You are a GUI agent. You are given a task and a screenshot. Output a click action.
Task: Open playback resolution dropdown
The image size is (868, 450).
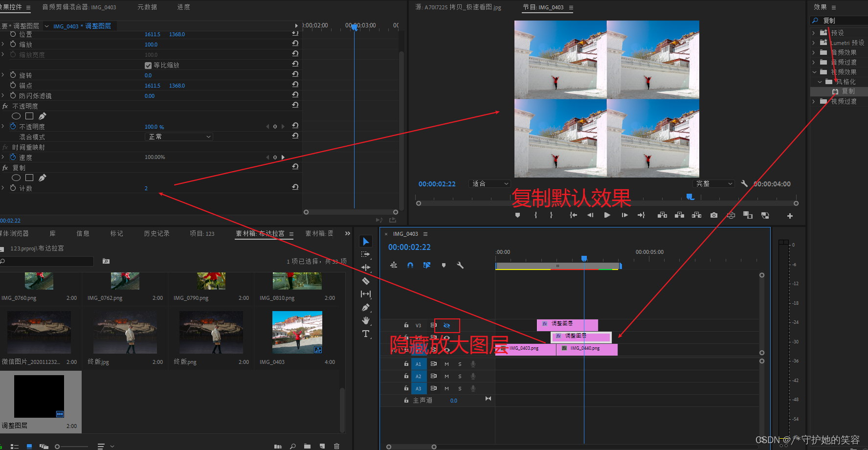point(714,184)
